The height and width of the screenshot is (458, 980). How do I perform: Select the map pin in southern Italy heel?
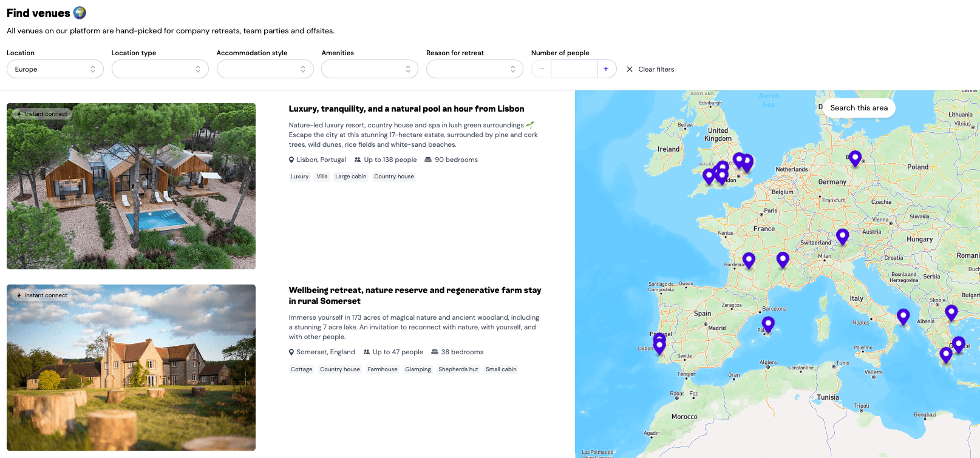pyautogui.click(x=903, y=315)
